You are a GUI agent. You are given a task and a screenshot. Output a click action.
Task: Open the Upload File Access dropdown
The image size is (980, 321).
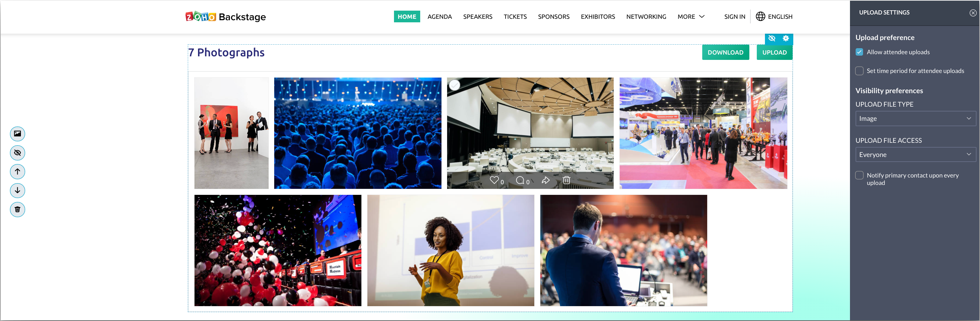[x=915, y=155]
